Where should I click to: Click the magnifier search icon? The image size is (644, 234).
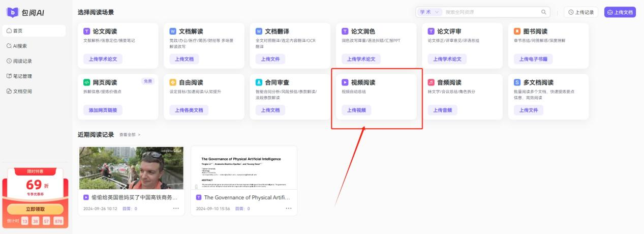point(544,12)
